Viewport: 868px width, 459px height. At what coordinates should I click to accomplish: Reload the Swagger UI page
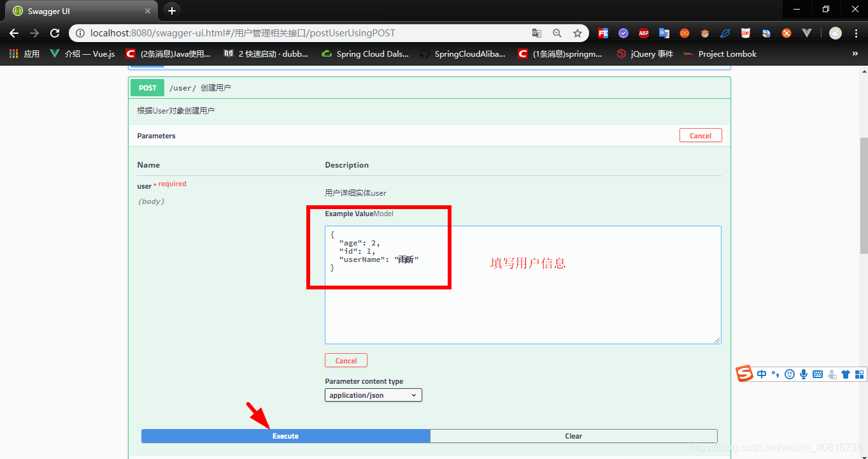coord(55,33)
